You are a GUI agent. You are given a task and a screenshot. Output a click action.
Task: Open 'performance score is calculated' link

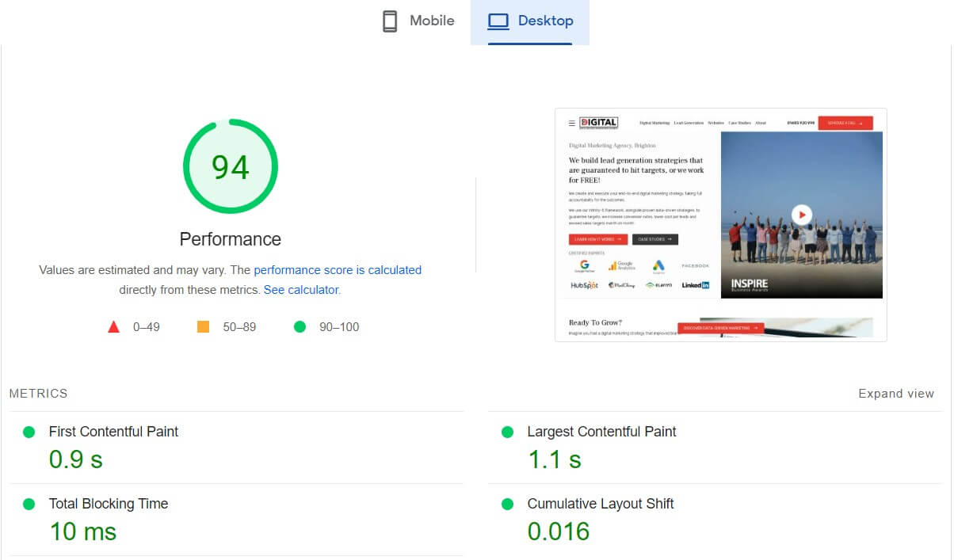(338, 270)
